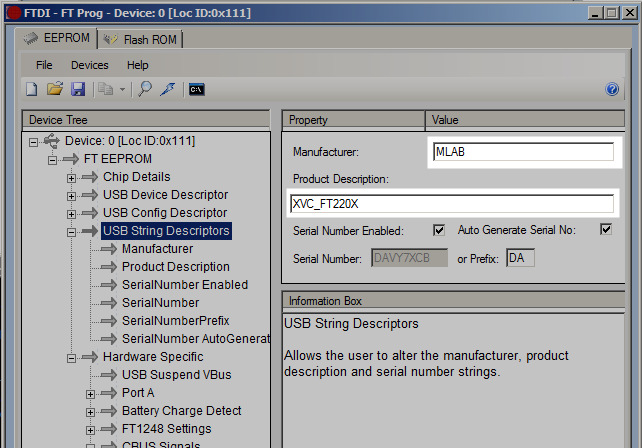Open the dropdown arrow beside copy icon

122,89
